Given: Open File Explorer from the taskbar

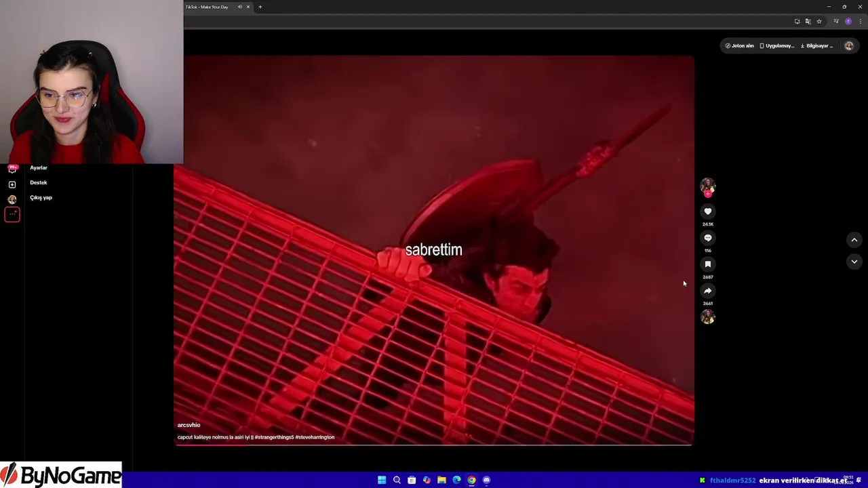Looking at the screenshot, I should (441, 480).
